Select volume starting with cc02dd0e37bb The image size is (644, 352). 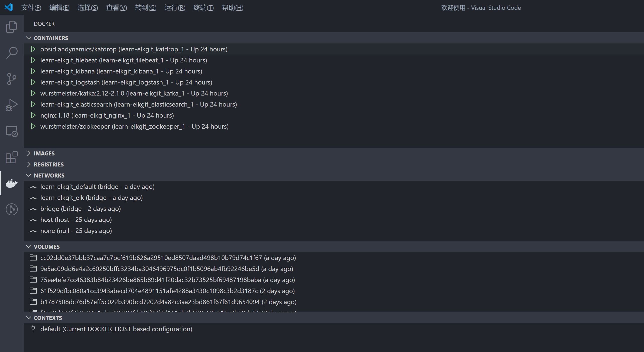[x=334, y=258]
